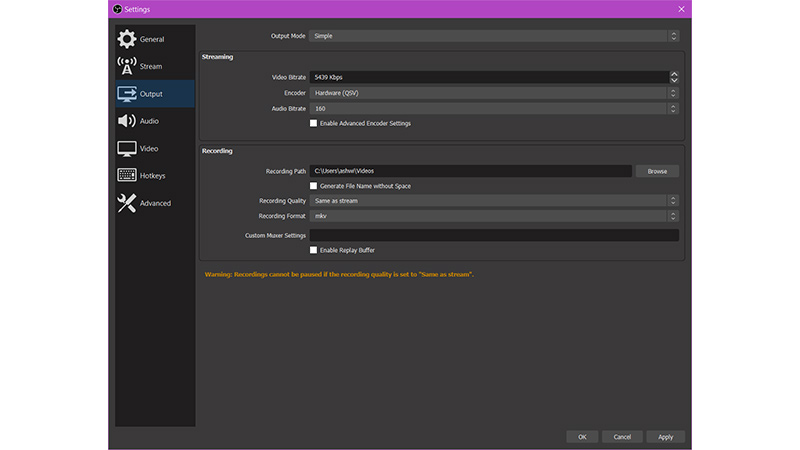
Task: Click the Custom Muxer Settings field
Action: 494,235
